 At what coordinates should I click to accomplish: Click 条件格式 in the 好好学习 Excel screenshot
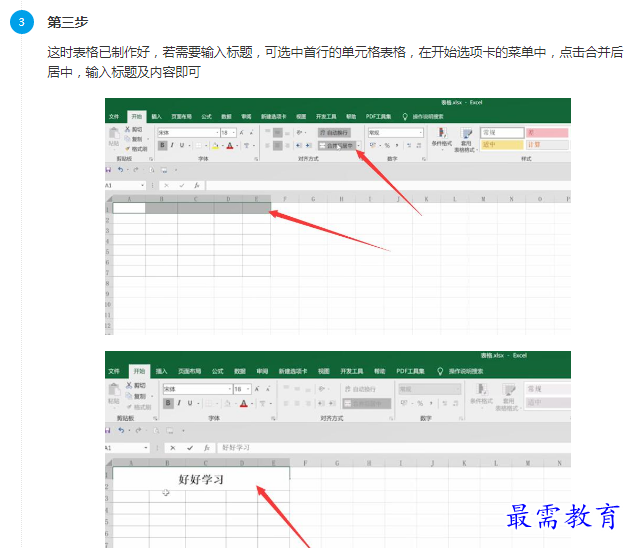coord(481,393)
